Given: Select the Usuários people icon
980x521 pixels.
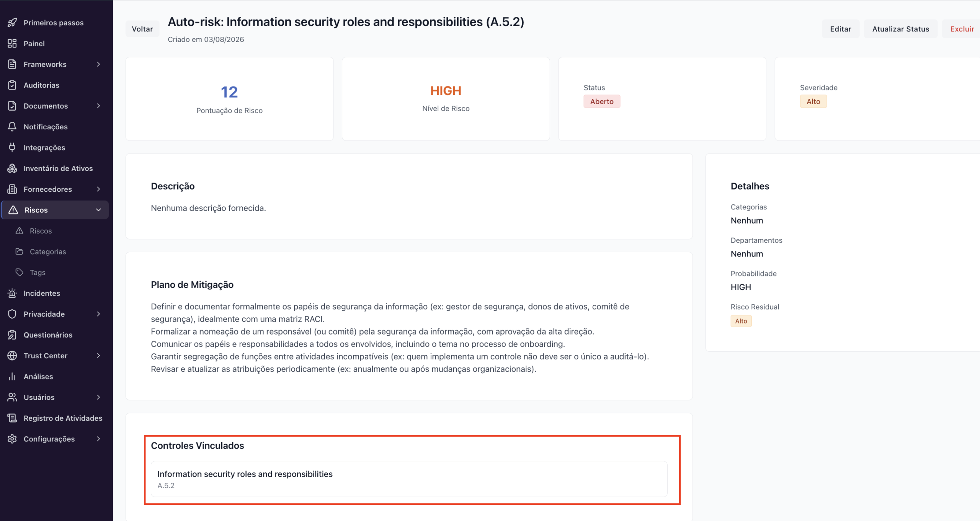Looking at the screenshot, I should (x=12, y=397).
